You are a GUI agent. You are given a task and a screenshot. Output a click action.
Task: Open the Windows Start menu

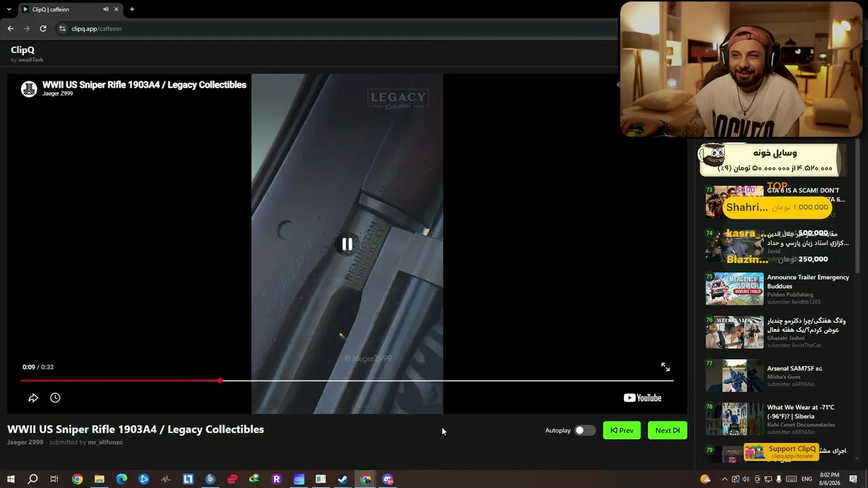tap(11, 479)
